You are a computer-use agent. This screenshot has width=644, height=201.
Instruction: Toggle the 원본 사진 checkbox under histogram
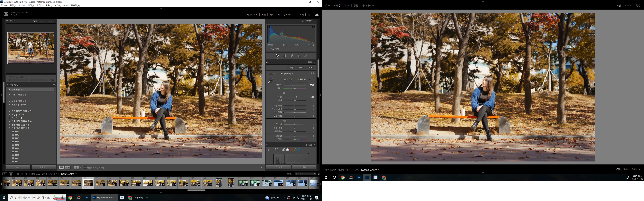pos(268,49)
